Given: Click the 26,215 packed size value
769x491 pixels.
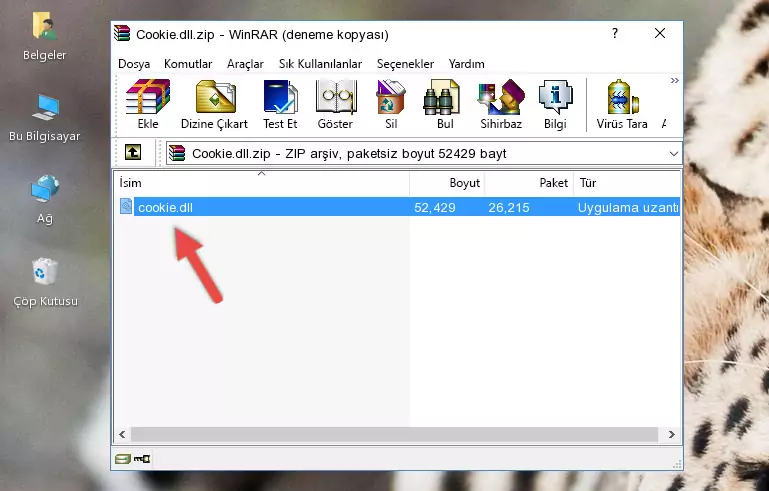Looking at the screenshot, I should pyautogui.click(x=509, y=207).
